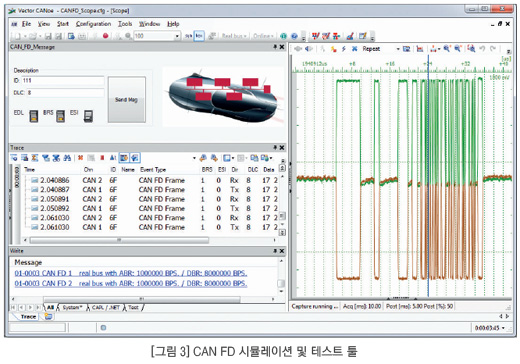Switch to the CAPL / .NET tab
The image size is (520, 364).
click(105, 307)
